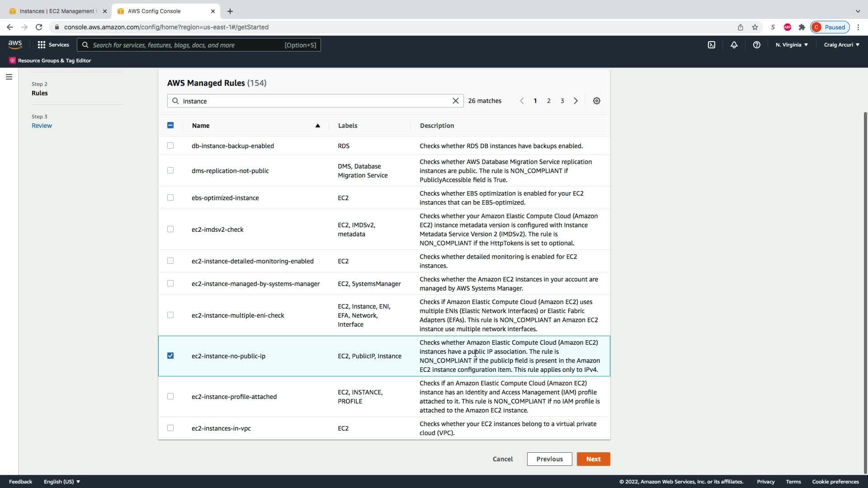Clear the instance search text

click(456, 101)
